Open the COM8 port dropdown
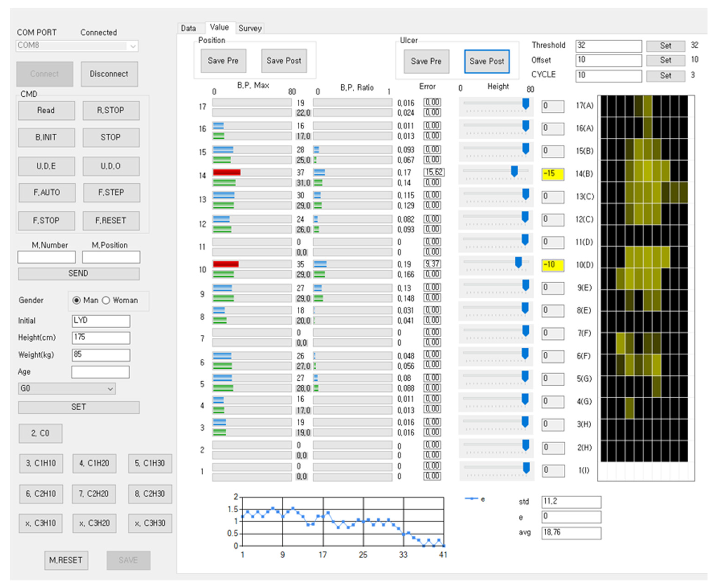The width and height of the screenshot is (715, 588). 133,46
